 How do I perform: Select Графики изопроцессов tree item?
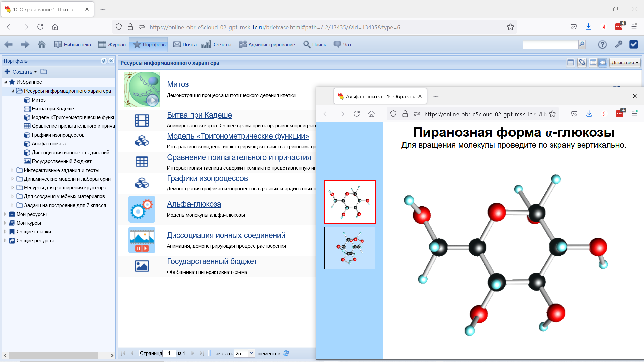point(58,135)
